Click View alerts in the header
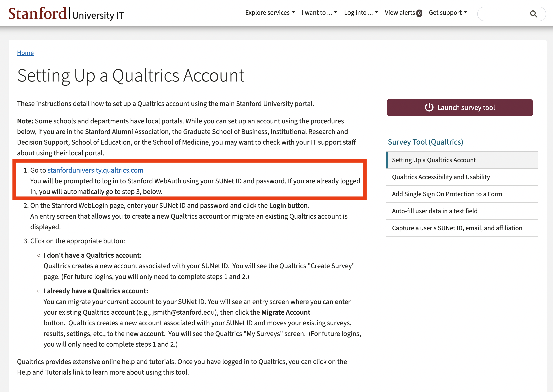The image size is (553, 392). pos(400,13)
